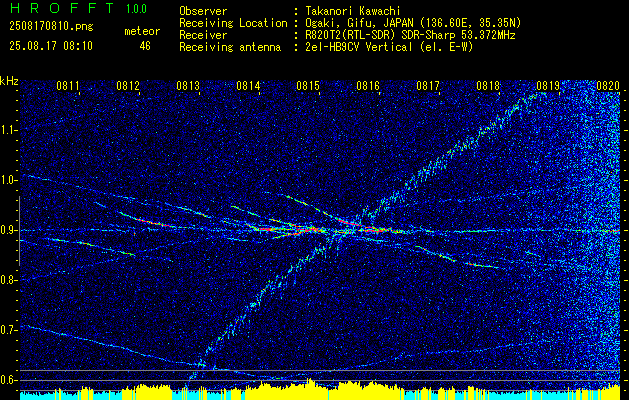Click the 0.9 kHz axis label
Screen dimensions: 629x400
[8, 230]
